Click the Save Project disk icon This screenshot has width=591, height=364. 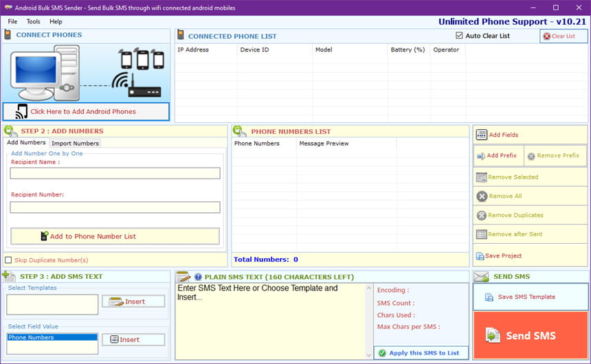pos(480,256)
